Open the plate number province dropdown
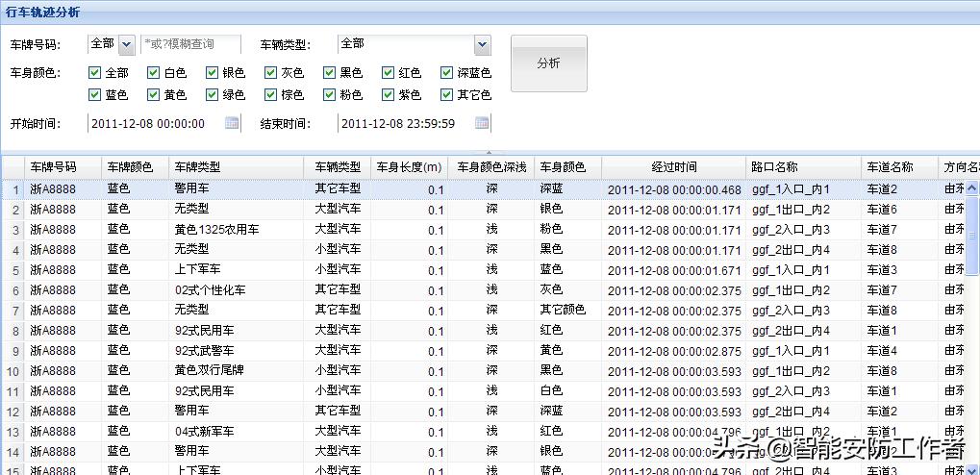The width and height of the screenshot is (980, 475). click(x=126, y=44)
